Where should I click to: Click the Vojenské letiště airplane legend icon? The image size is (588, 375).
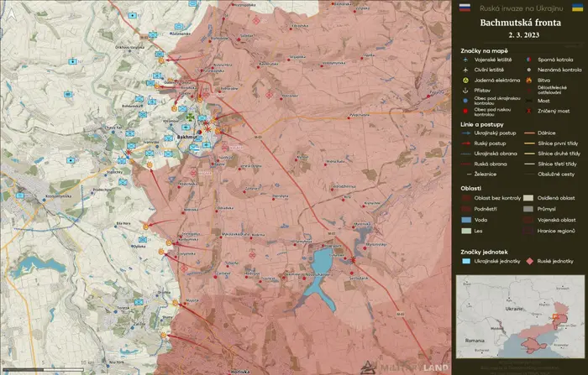pos(465,60)
